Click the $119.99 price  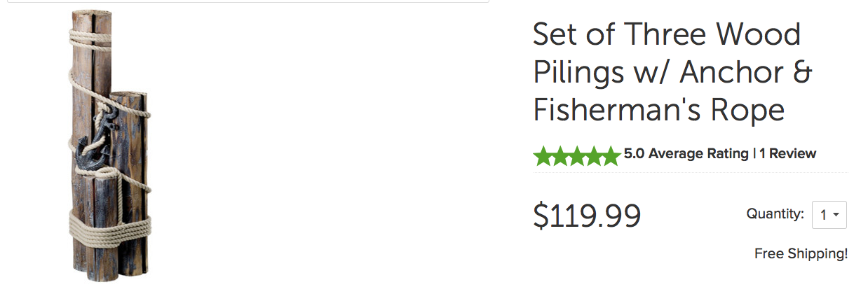coord(587,216)
